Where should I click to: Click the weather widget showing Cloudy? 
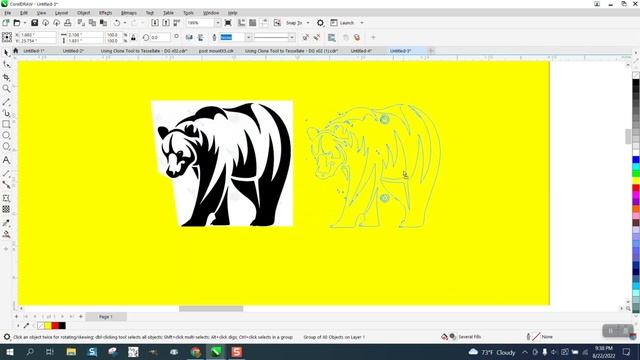pos(492,352)
